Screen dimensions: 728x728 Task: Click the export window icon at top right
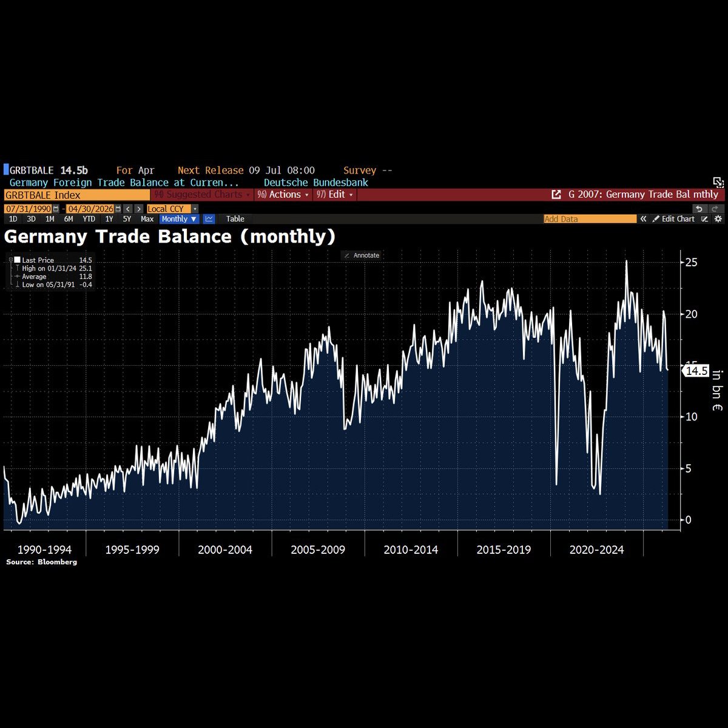[x=718, y=182]
